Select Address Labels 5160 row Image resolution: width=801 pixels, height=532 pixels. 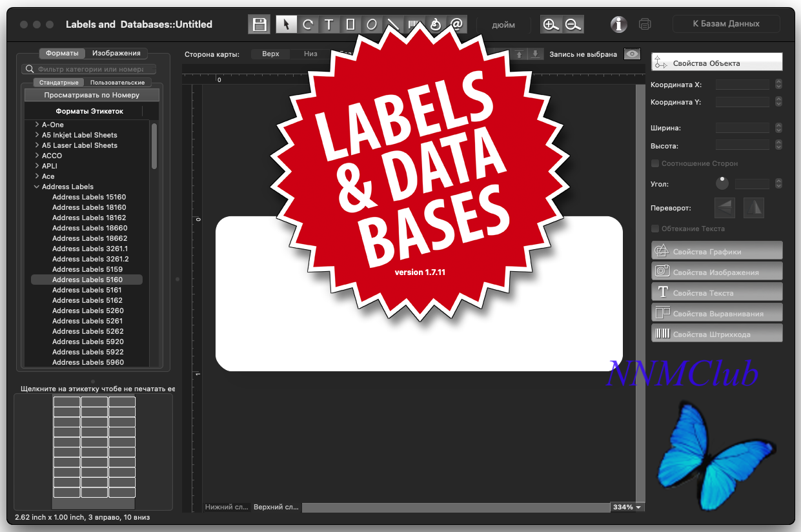click(87, 280)
